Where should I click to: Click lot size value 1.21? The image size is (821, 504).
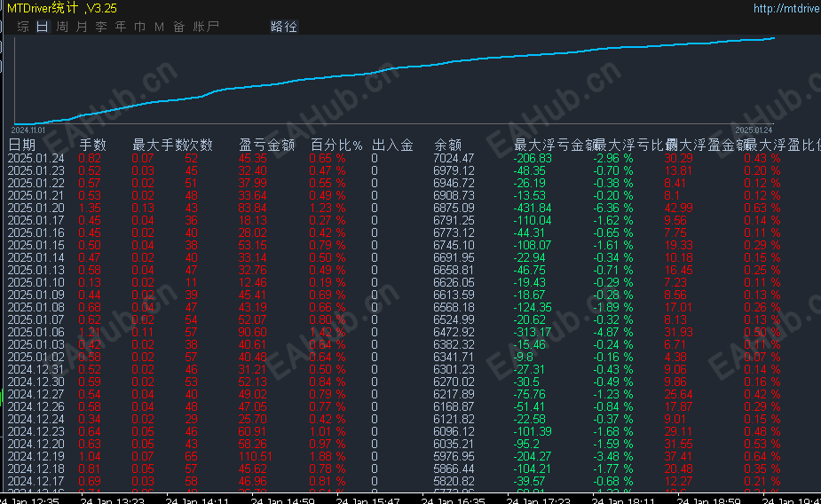[x=90, y=333]
